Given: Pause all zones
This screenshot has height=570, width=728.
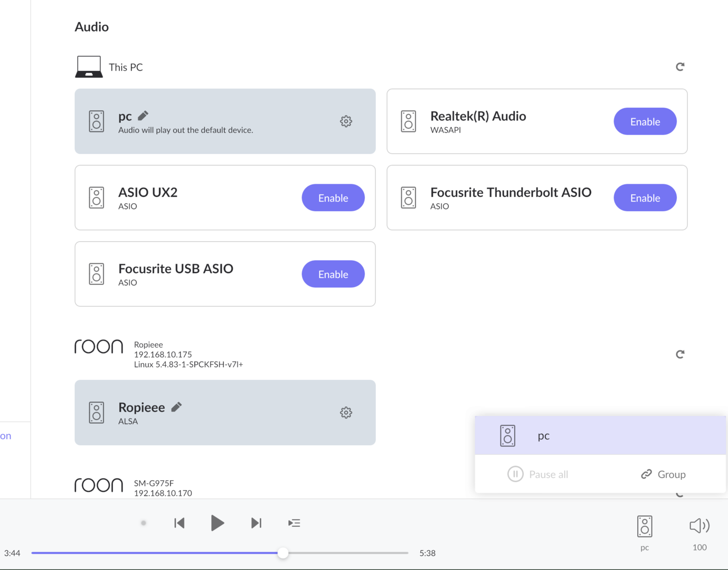Looking at the screenshot, I should click(x=538, y=474).
